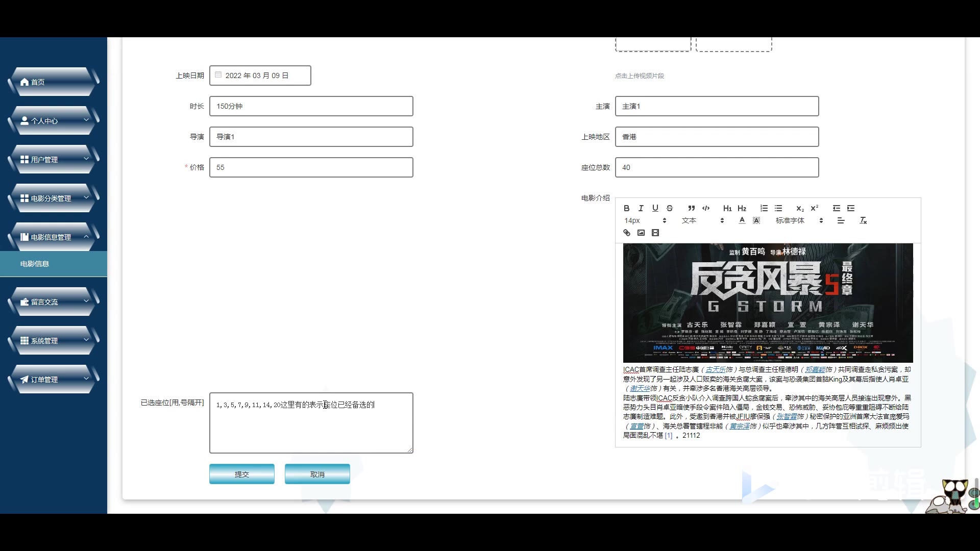Focus the 上映地区 input field
Screen dimensions: 980x551
point(717,137)
